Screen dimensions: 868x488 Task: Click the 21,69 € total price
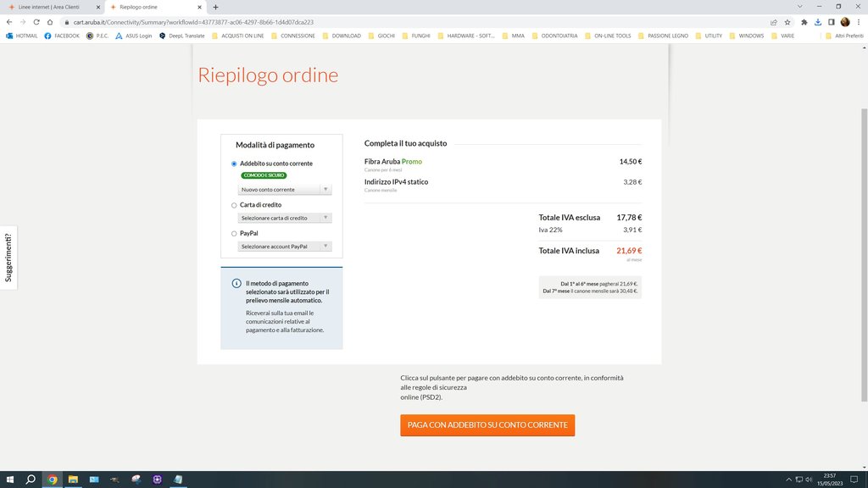pyautogui.click(x=629, y=251)
